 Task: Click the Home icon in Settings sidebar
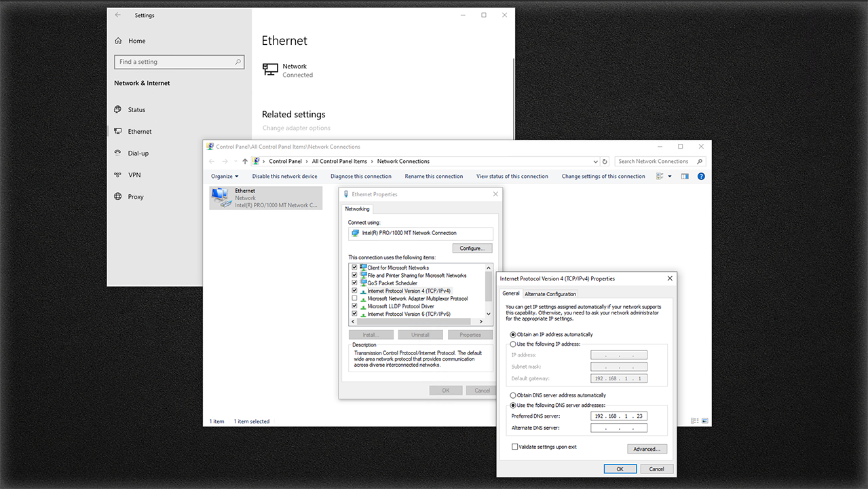point(119,41)
